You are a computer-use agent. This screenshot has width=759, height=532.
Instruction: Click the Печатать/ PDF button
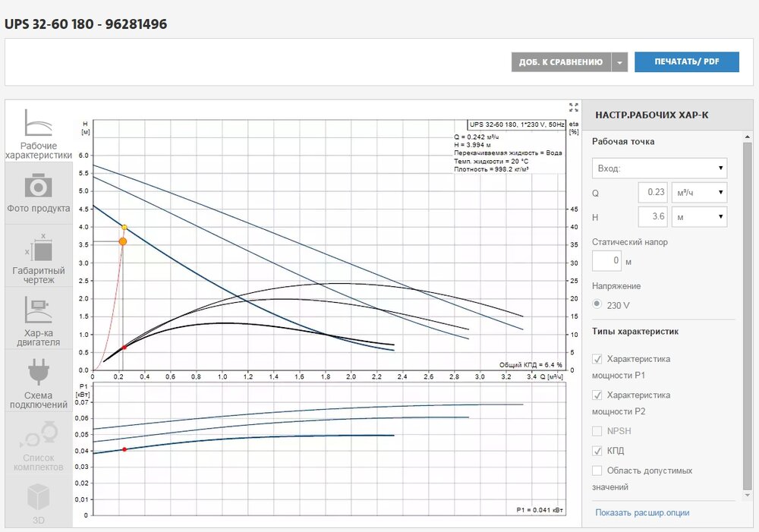tap(686, 62)
